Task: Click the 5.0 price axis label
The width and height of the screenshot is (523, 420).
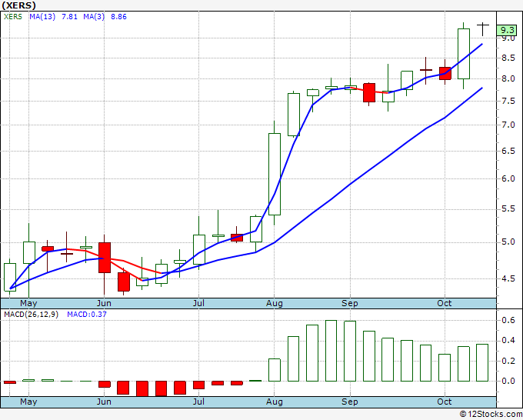Action: pos(508,242)
